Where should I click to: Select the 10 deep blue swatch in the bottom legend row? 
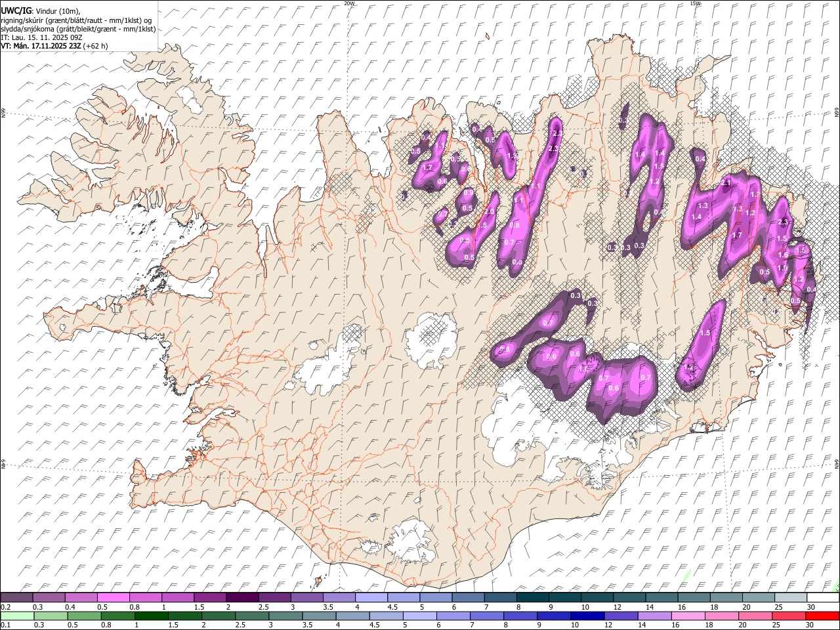coord(588,616)
